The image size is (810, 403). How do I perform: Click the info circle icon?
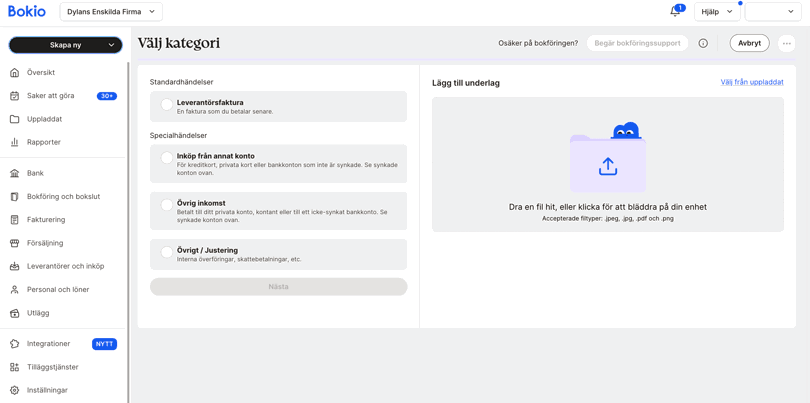703,43
